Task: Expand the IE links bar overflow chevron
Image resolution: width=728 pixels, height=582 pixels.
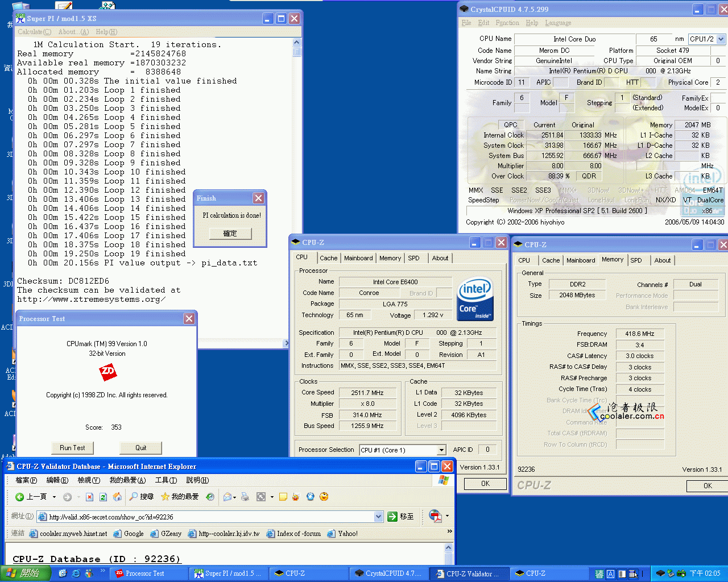Action: click(x=449, y=532)
